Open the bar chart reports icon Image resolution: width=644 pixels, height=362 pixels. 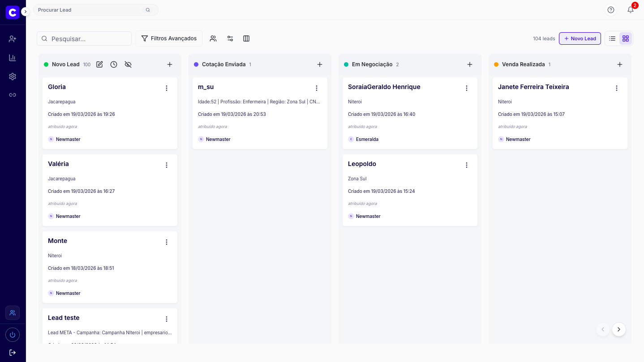pyautogui.click(x=13, y=58)
